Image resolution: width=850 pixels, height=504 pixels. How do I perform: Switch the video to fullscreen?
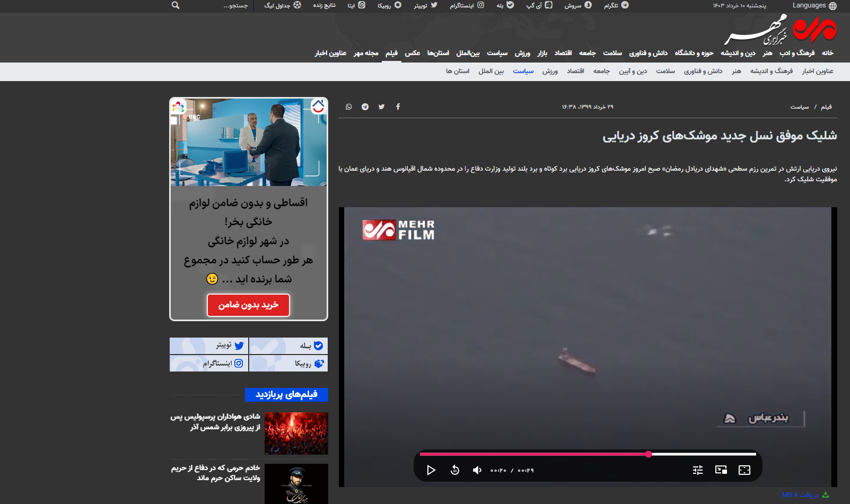tap(744, 470)
